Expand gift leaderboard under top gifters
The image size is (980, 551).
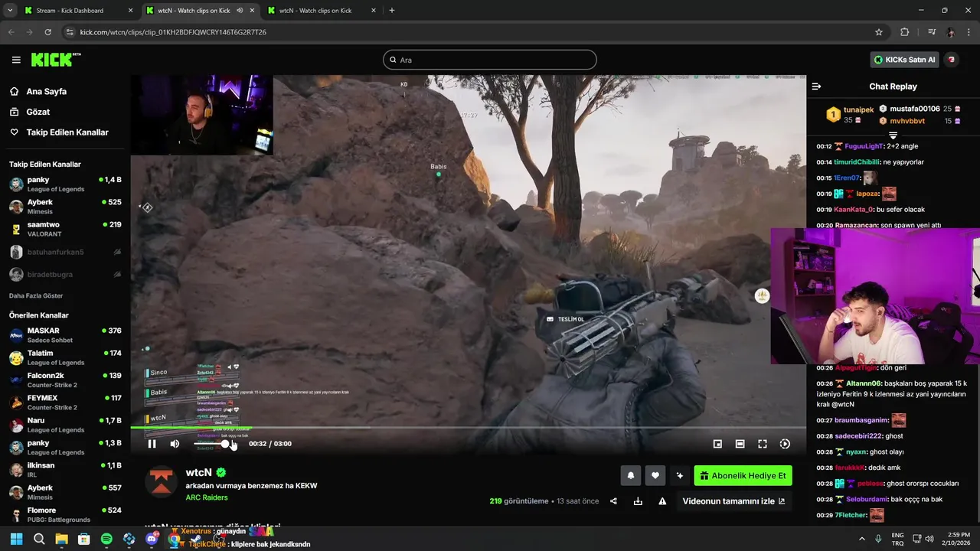893,135
